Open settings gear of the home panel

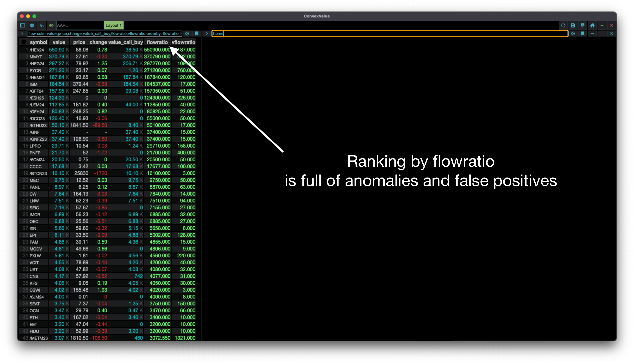coord(573,34)
